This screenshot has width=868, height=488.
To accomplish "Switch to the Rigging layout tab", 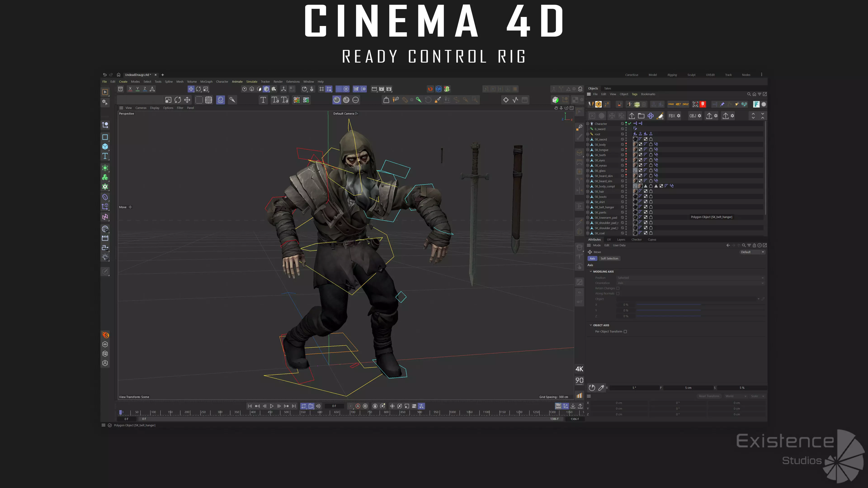I will click(x=672, y=75).
